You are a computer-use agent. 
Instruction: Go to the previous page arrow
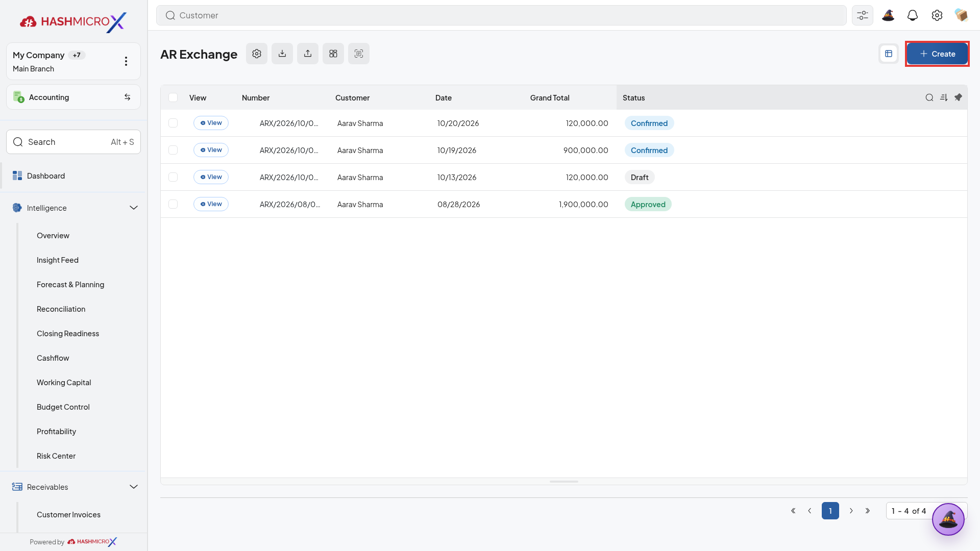[810, 511]
